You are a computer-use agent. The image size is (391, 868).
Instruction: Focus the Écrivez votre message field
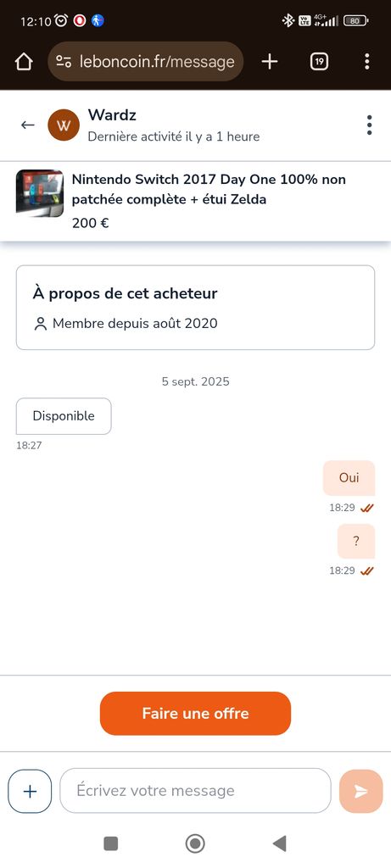click(195, 791)
